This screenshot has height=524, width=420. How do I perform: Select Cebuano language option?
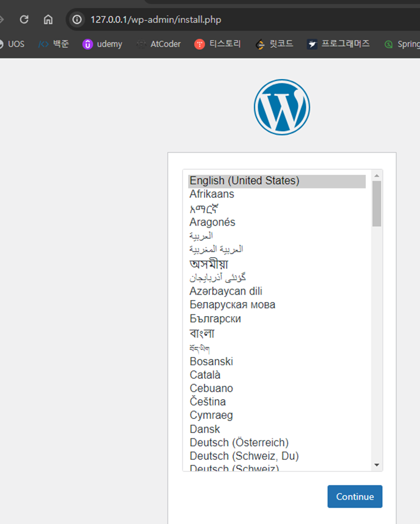point(276,388)
